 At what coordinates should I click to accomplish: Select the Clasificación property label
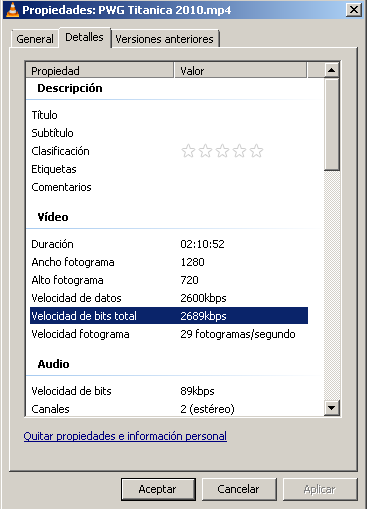[60, 151]
